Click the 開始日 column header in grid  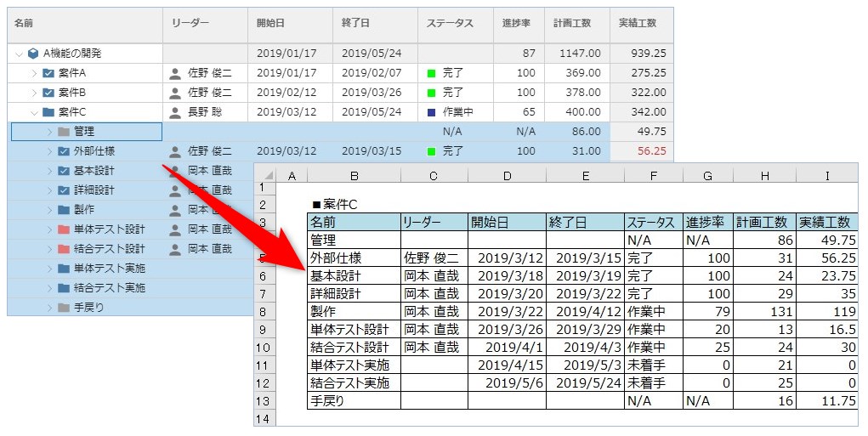(271, 24)
